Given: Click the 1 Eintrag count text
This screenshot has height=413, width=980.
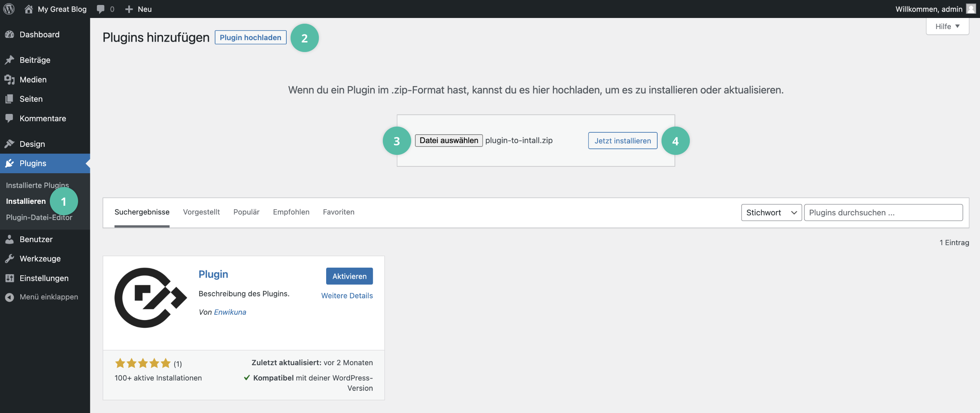Looking at the screenshot, I should coord(954,242).
